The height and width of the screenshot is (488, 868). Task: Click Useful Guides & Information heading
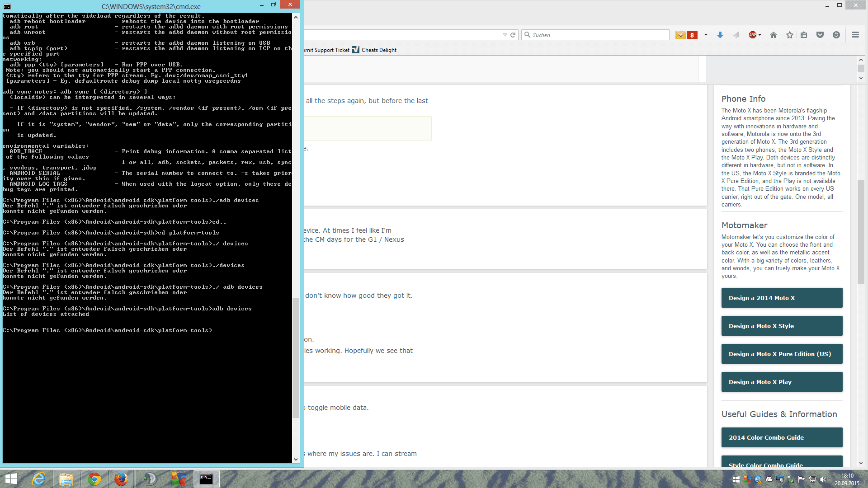point(779,414)
